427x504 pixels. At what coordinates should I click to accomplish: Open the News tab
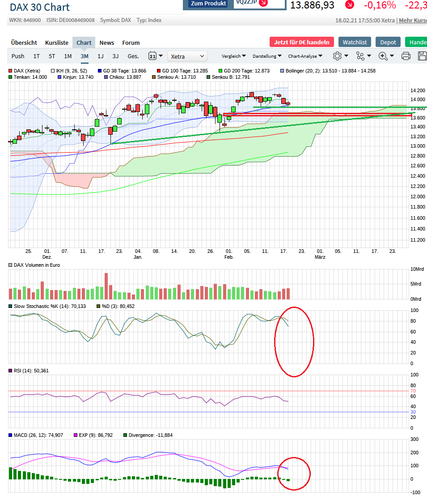point(106,43)
